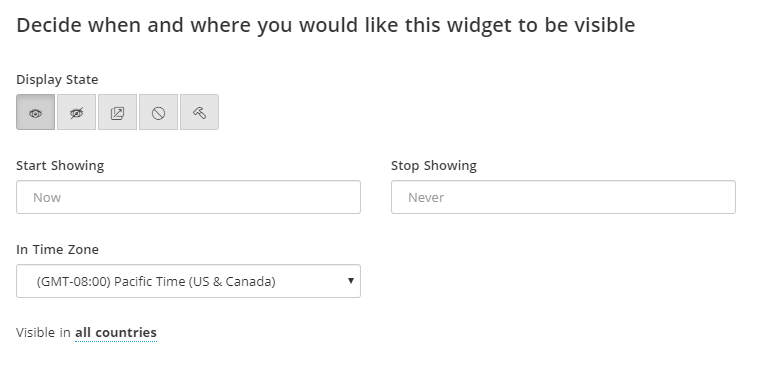This screenshot has height=365, width=757.
Task: Click the Never placeholder text
Action: tap(426, 197)
